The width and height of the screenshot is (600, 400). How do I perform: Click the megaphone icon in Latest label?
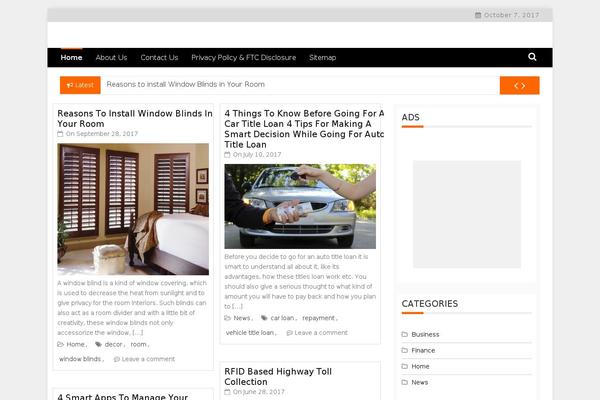click(x=70, y=85)
